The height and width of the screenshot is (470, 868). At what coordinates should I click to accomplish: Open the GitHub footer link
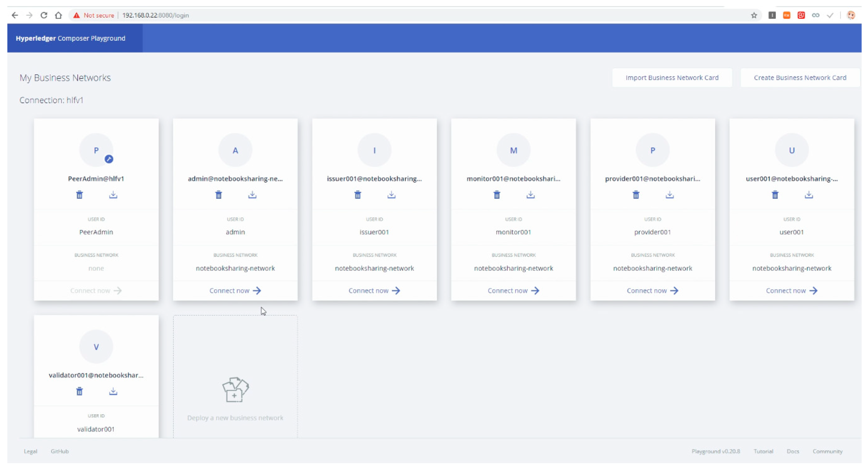pyautogui.click(x=60, y=451)
